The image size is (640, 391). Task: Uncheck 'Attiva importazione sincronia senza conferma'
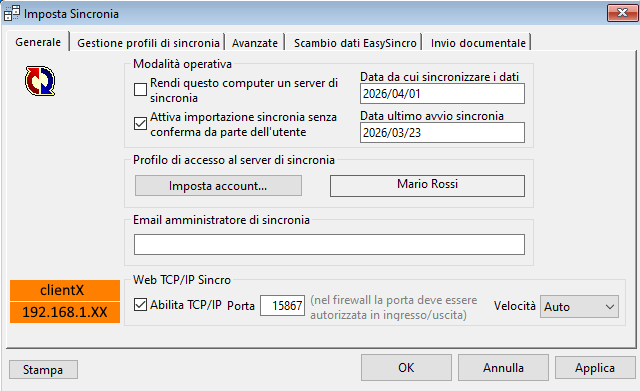click(x=140, y=123)
